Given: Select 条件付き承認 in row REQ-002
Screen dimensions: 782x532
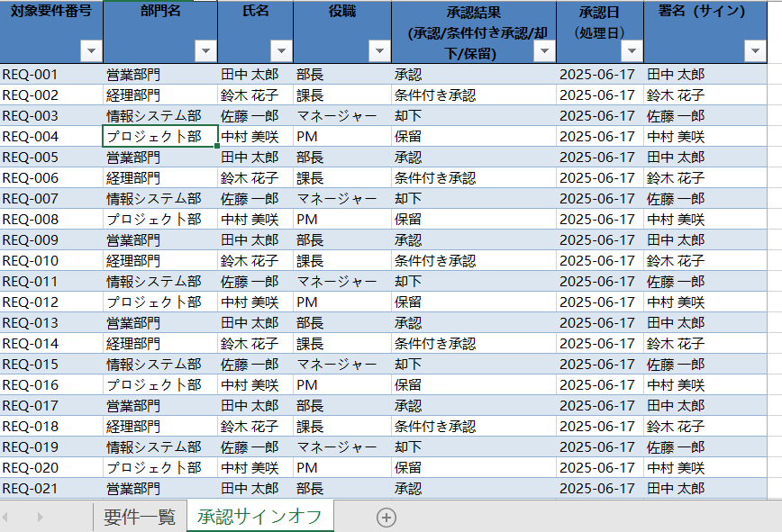Looking at the screenshot, I should [474, 95].
